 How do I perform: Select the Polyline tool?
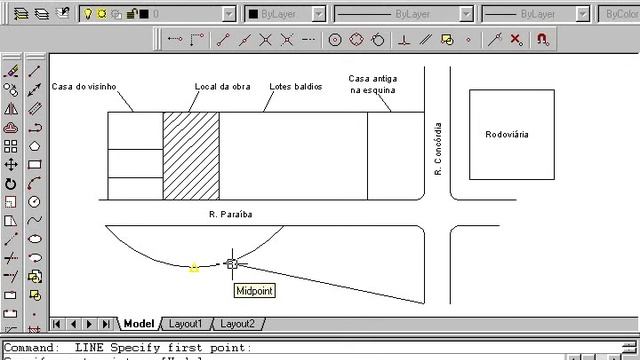[35, 127]
